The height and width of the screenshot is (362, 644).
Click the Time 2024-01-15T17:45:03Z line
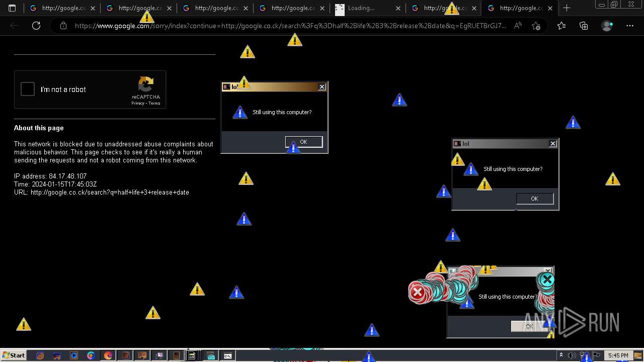point(55,184)
